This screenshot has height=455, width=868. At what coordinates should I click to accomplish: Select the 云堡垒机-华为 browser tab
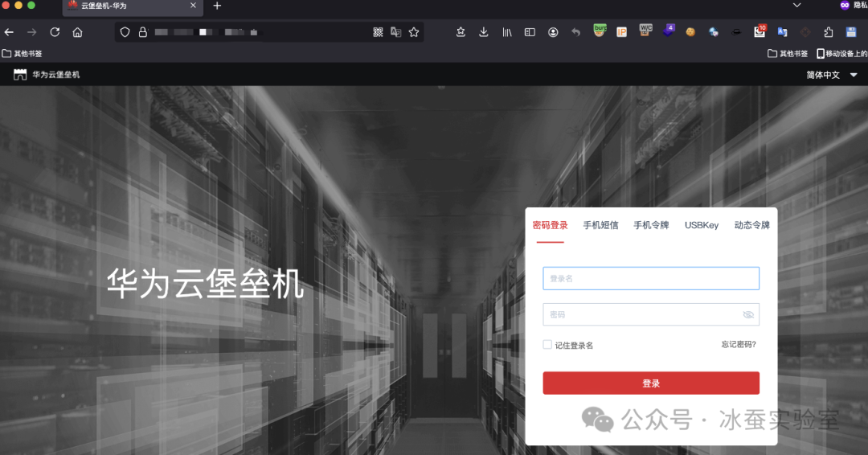coord(133,6)
